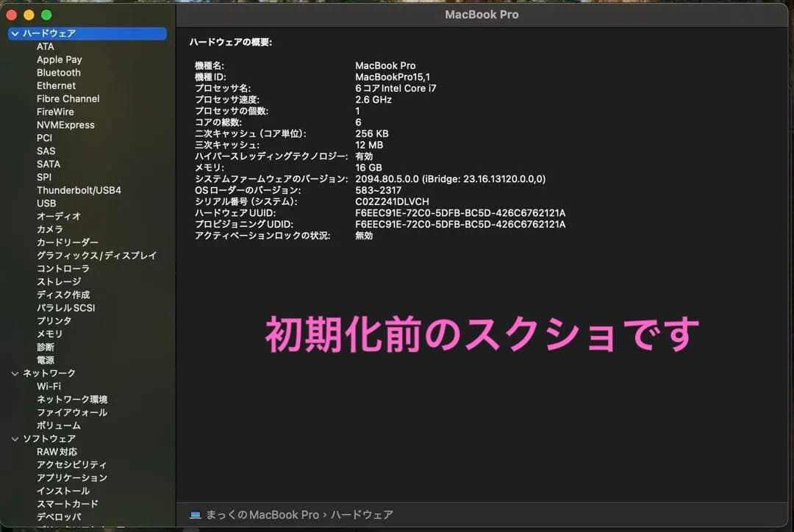Select カメラ in the sidebar

click(50, 229)
